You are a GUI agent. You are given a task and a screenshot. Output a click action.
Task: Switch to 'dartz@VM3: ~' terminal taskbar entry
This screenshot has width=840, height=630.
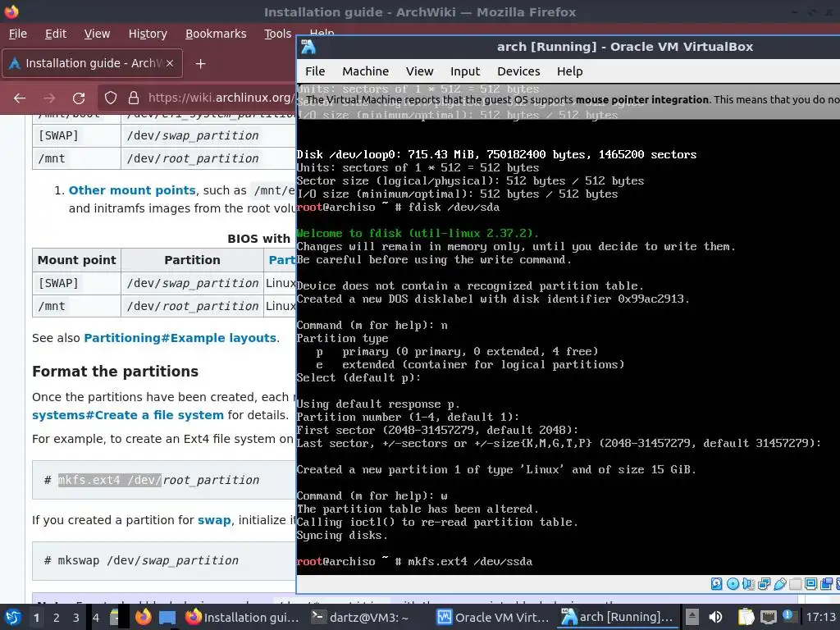pyautogui.click(x=360, y=617)
